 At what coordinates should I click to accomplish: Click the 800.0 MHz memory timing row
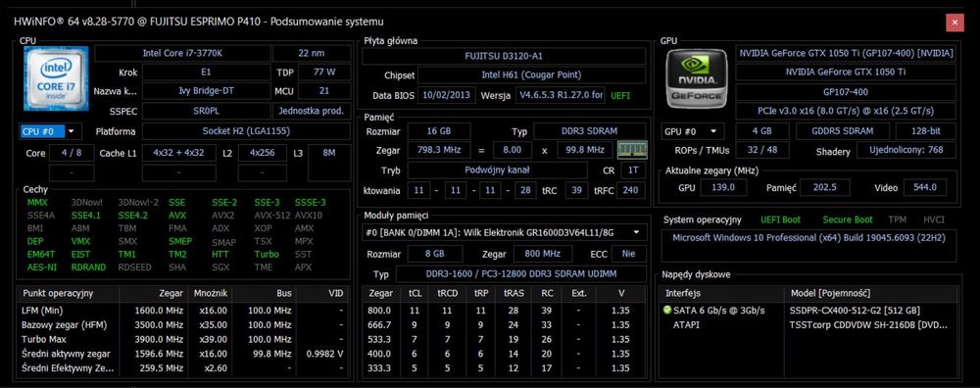[504, 311]
